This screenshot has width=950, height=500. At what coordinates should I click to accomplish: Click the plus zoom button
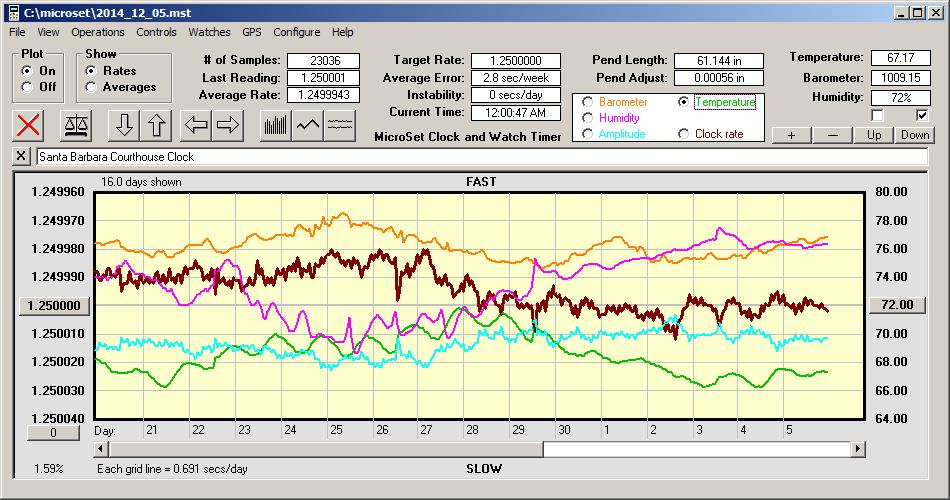791,135
